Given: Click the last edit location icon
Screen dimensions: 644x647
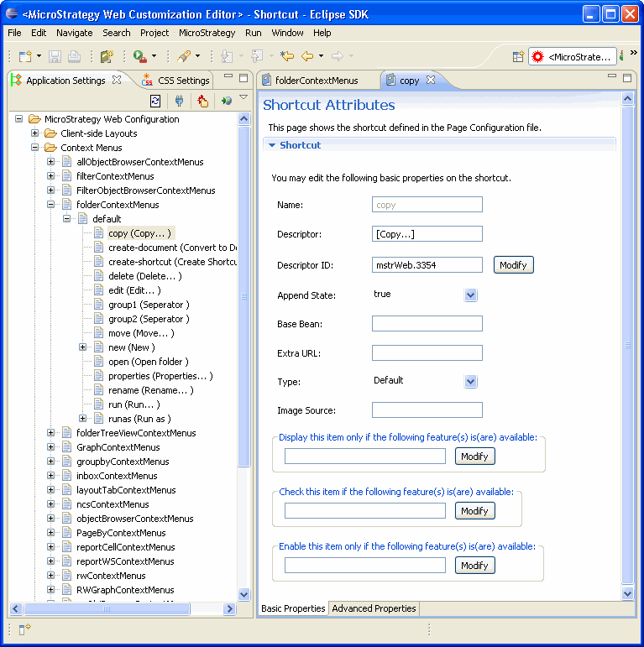Looking at the screenshot, I should (287, 56).
